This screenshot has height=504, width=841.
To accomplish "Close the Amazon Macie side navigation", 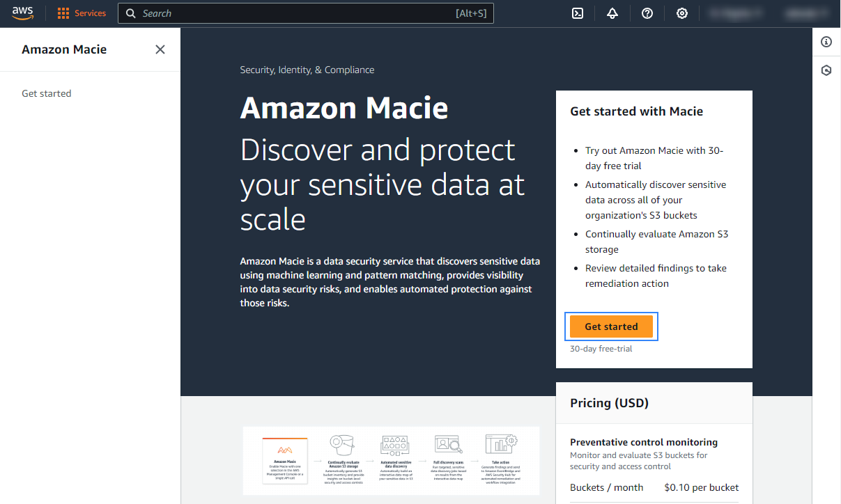I will point(160,49).
